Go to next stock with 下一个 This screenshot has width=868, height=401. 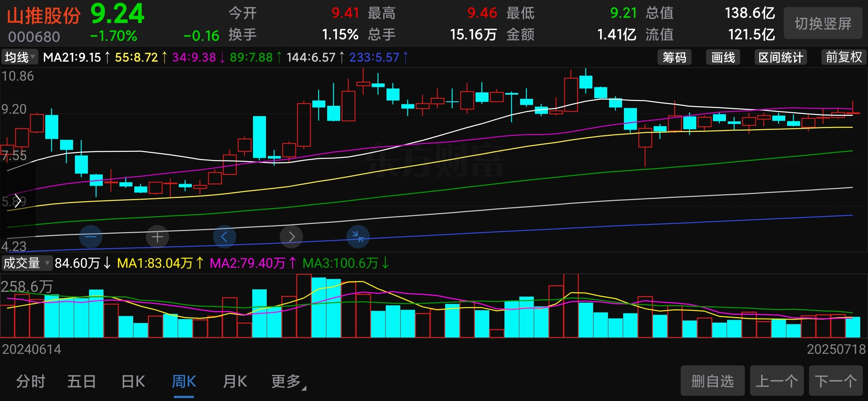coord(836,381)
